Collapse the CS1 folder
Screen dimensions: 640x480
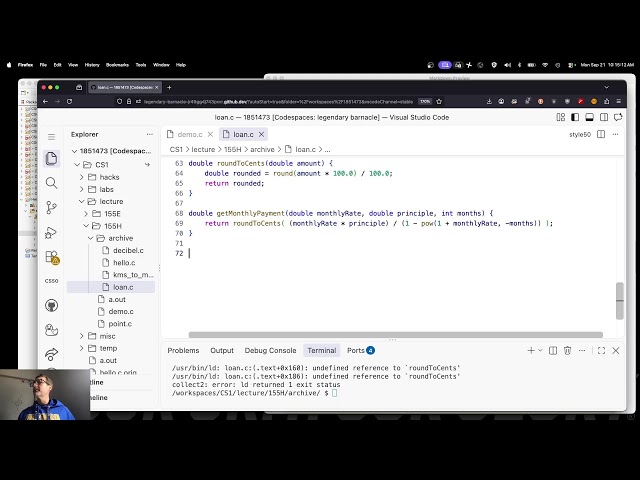[77, 165]
